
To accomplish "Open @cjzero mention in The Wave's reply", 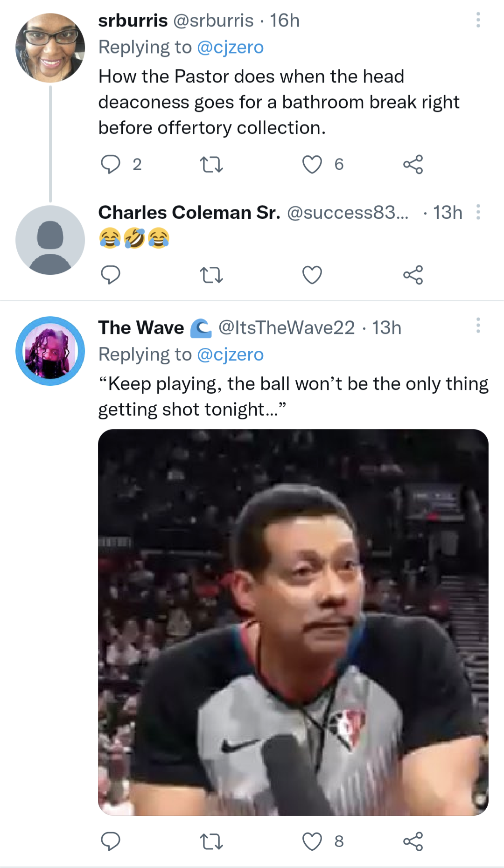I will (x=230, y=354).
